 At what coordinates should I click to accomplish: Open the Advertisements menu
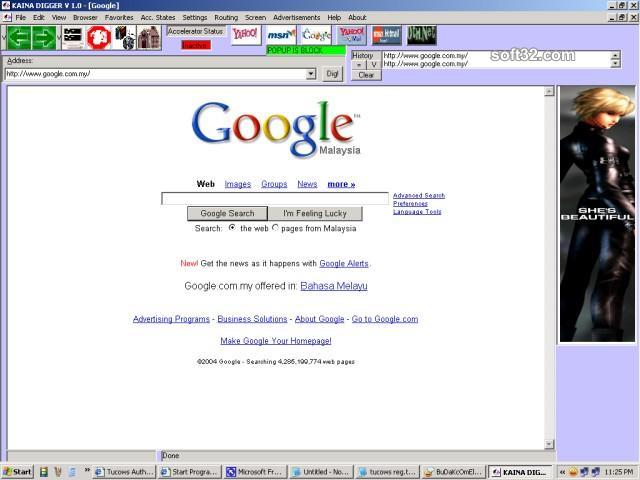297,18
